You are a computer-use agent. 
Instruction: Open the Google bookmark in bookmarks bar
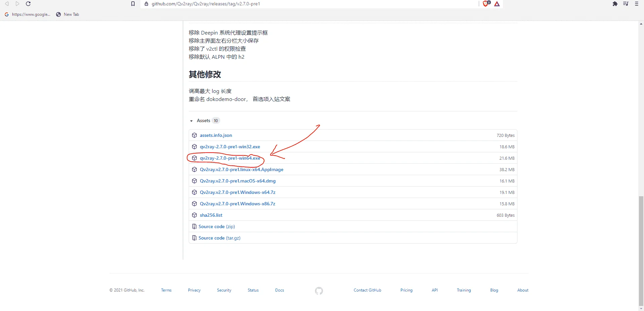pyautogui.click(x=28, y=14)
